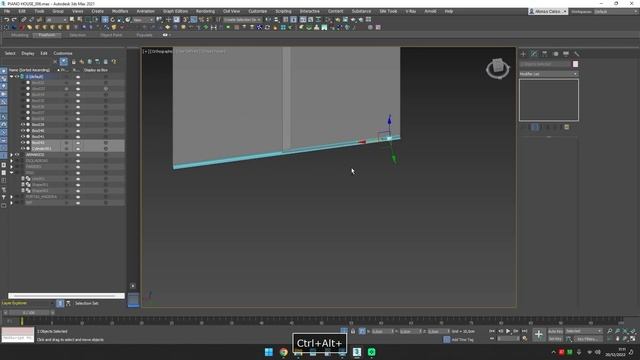Screen dimensions: 640x360
Task: Open the Scripting menu
Action: click(283, 11)
